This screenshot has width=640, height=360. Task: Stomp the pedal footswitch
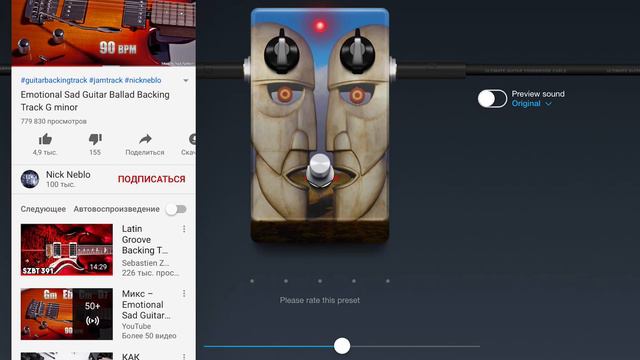point(320,171)
